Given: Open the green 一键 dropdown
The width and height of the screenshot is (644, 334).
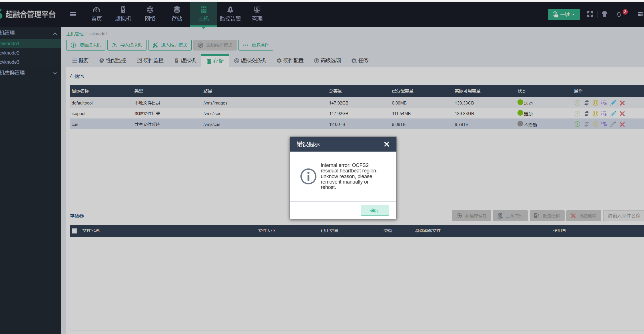Looking at the screenshot, I should click(563, 14).
